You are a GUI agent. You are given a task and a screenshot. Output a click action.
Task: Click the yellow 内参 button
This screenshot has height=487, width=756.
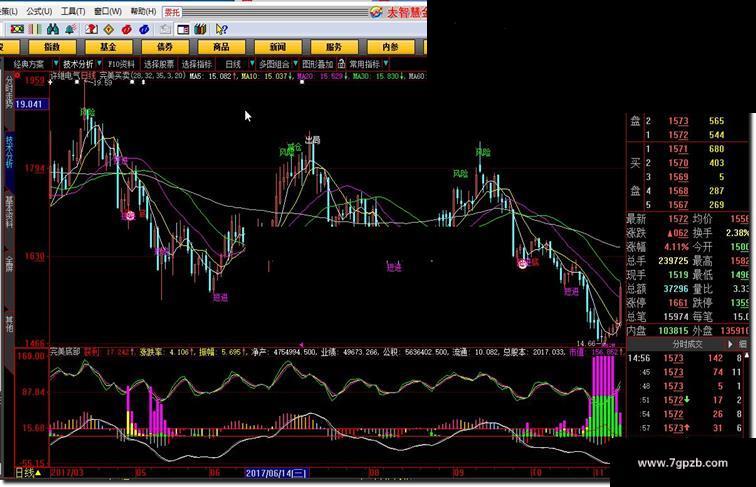pyautogui.click(x=391, y=47)
